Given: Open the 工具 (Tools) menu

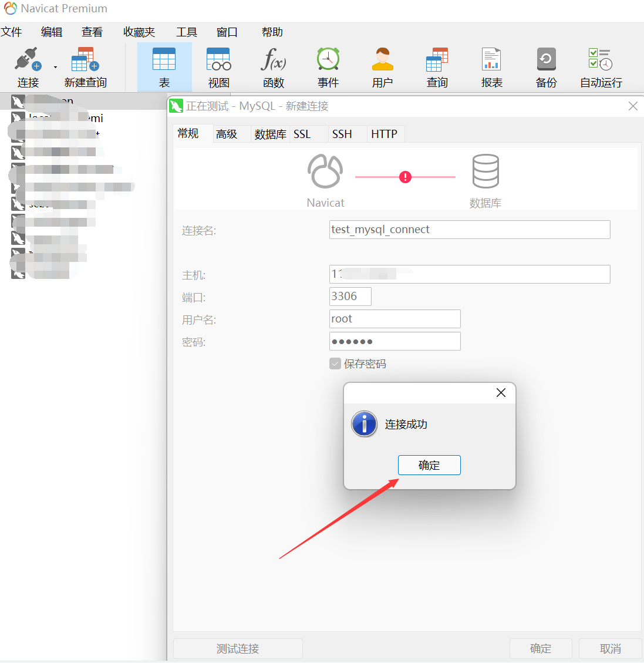Looking at the screenshot, I should pyautogui.click(x=187, y=32).
